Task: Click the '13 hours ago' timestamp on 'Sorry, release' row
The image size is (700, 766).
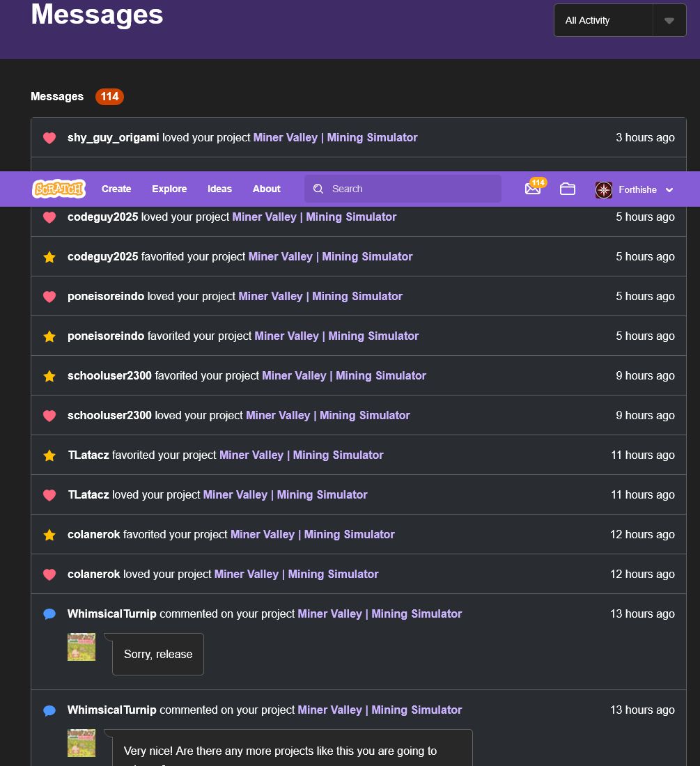Action: coord(642,613)
